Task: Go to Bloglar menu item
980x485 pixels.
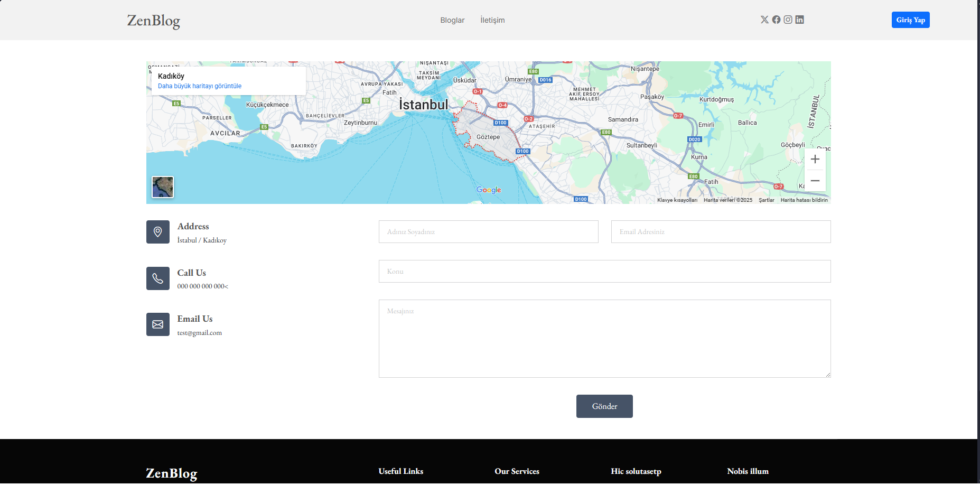Action: pos(452,20)
